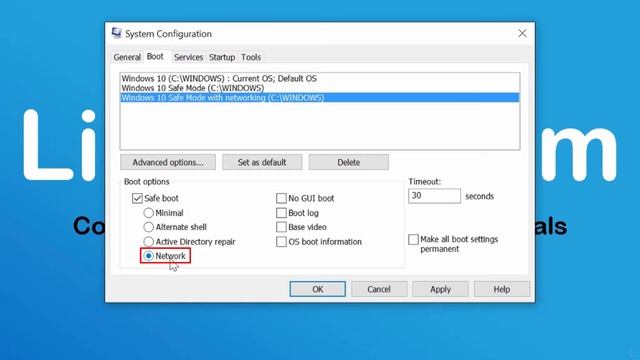Click the Timeout seconds input field
The width and height of the screenshot is (640, 360).
[434, 196]
